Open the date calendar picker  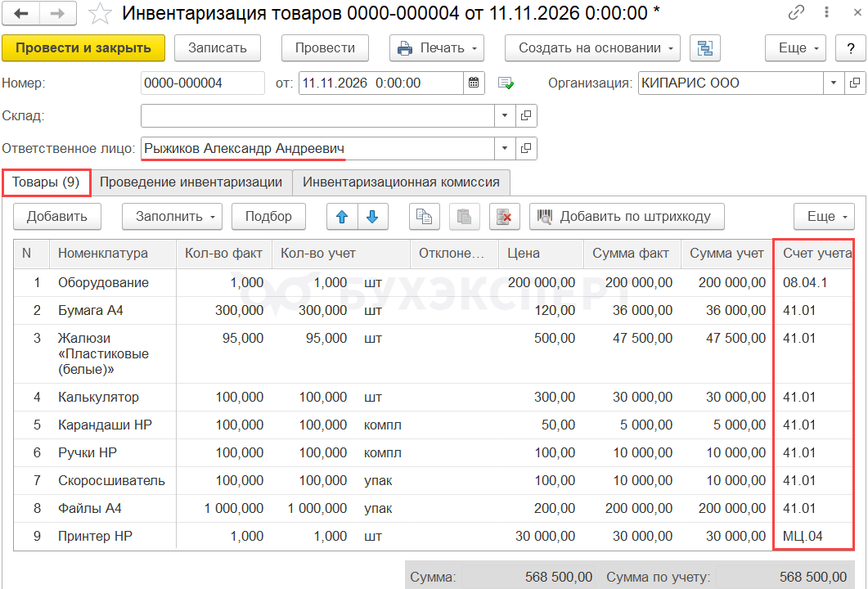click(x=474, y=83)
